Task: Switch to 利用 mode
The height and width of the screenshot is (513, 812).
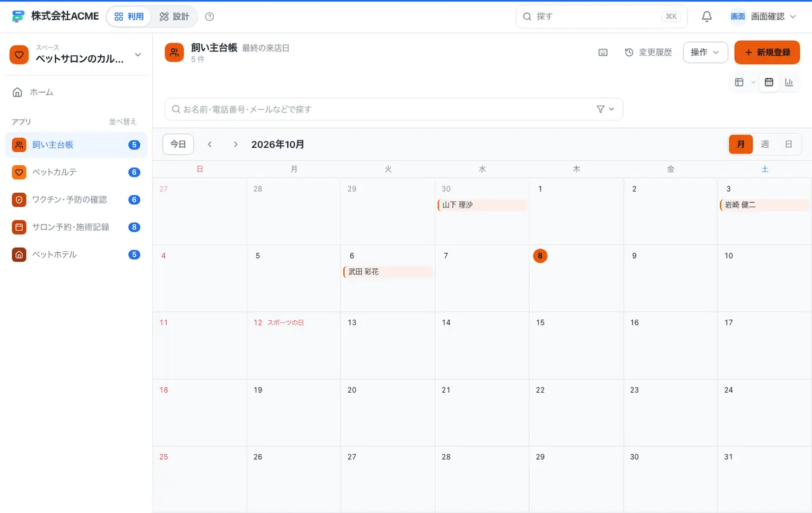Action: click(129, 16)
